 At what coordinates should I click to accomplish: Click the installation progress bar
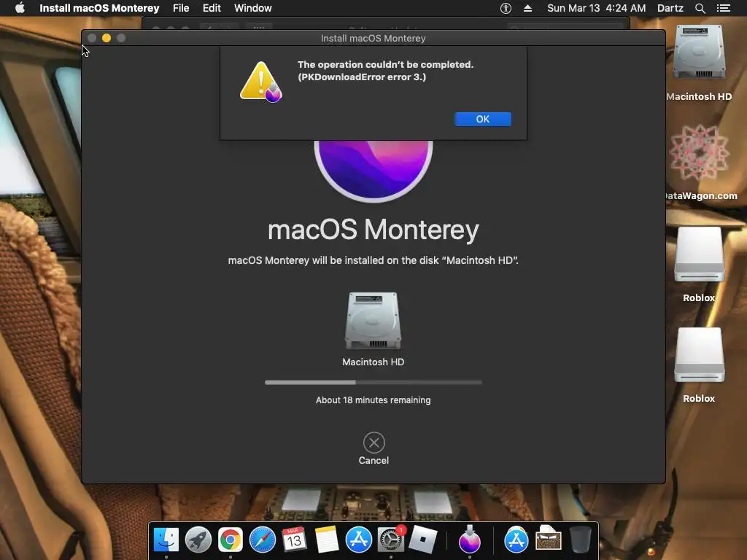[373, 382]
